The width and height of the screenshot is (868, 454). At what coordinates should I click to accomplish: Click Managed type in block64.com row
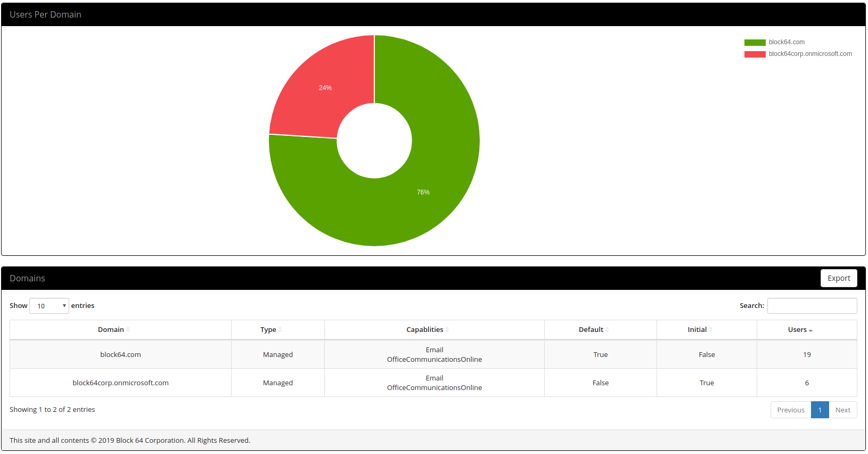[278, 354]
